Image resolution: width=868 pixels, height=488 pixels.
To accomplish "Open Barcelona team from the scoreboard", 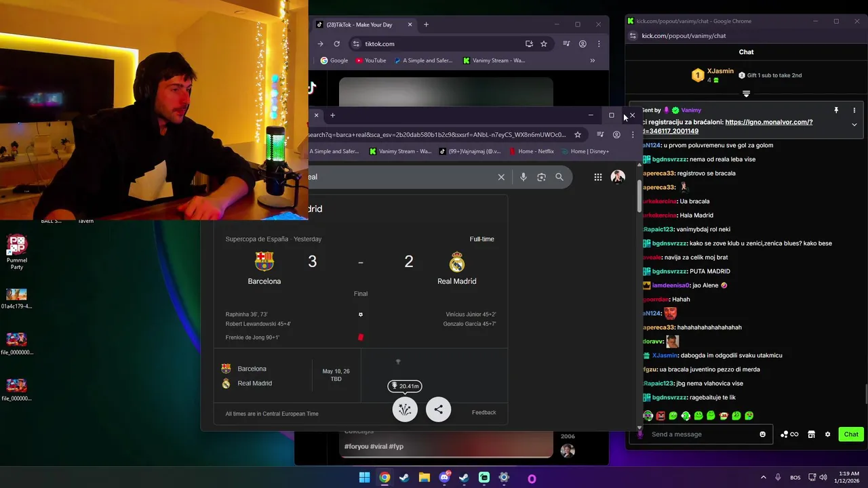I will click(x=264, y=268).
